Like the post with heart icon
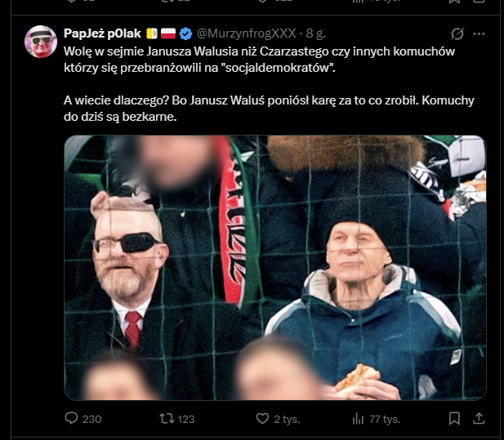The width and height of the screenshot is (504, 440). [x=262, y=419]
